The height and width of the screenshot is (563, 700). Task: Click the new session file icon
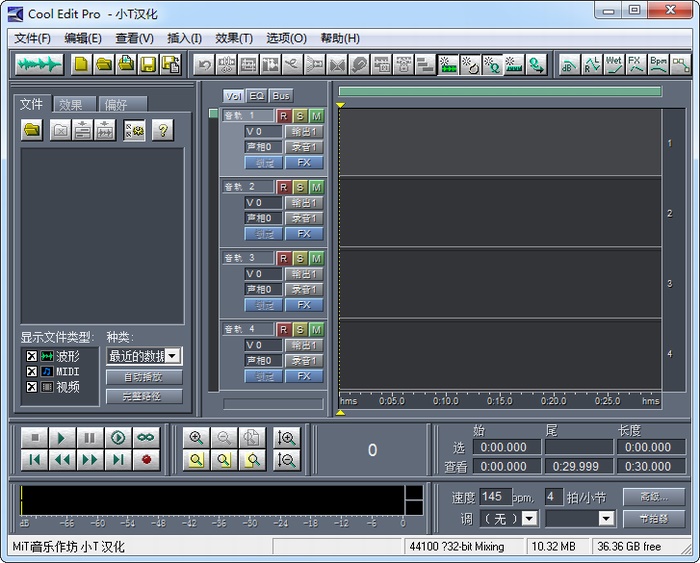[x=81, y=65]
